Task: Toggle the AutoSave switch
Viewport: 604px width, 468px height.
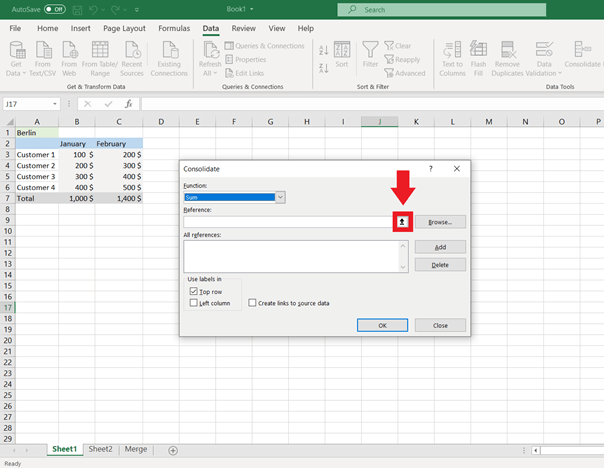Action: click(x=54, y=9)
